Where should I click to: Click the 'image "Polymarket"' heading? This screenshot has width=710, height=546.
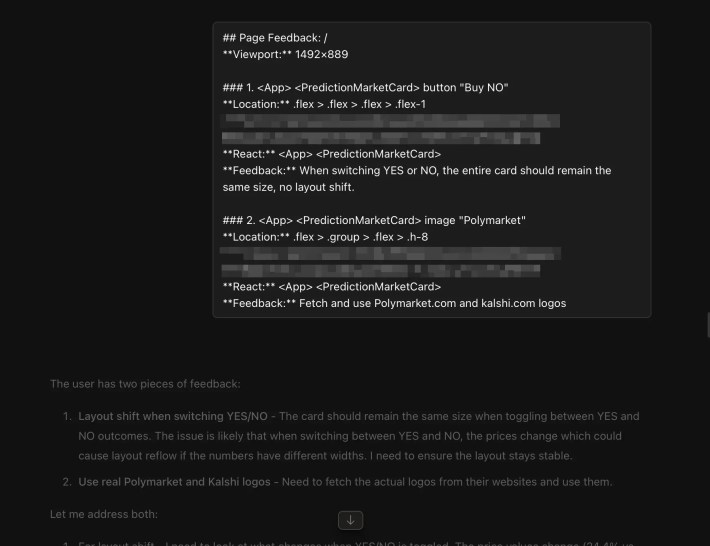(374, 220)
